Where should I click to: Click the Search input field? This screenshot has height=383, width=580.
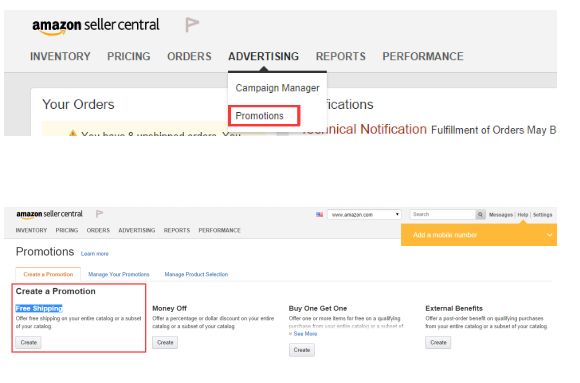[443, 215]
